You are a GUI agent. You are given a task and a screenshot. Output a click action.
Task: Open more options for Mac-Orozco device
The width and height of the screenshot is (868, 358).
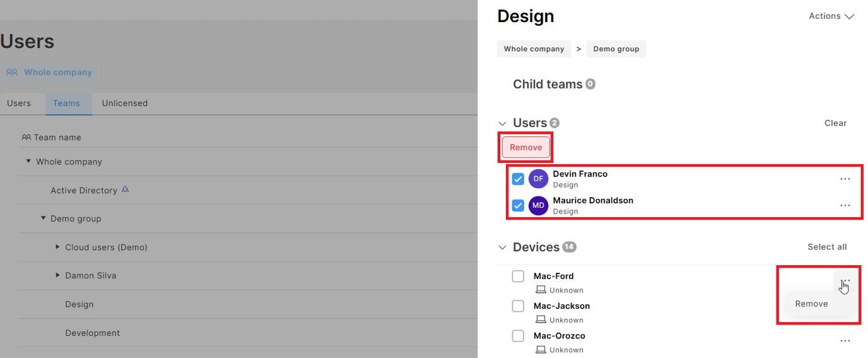point(845,342)
